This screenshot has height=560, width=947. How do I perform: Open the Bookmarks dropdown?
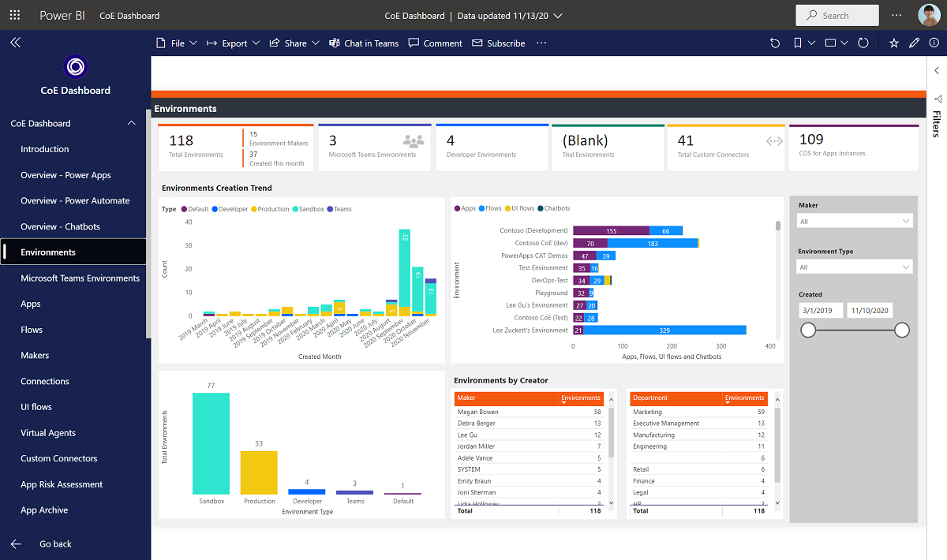point(805,43)
